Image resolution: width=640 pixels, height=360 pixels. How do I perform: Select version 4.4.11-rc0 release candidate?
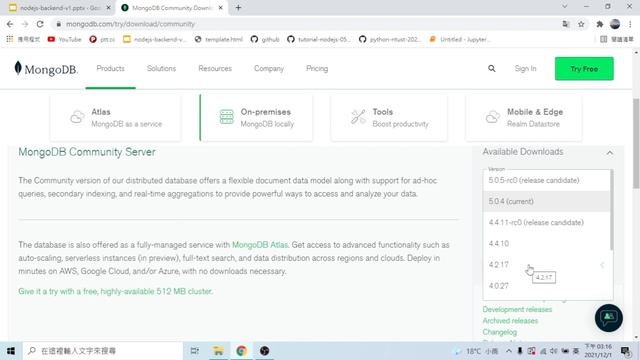coord(546,222)
